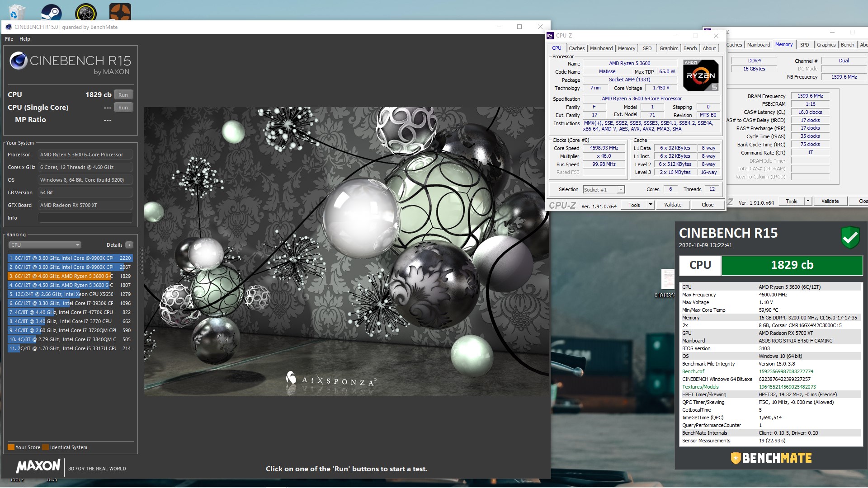Image resolution: width=868 pixels, height=488 pixels.
Task: Click the BenchMate green checkmark shield
Action: pyautogui.click(x=850, y=238)
